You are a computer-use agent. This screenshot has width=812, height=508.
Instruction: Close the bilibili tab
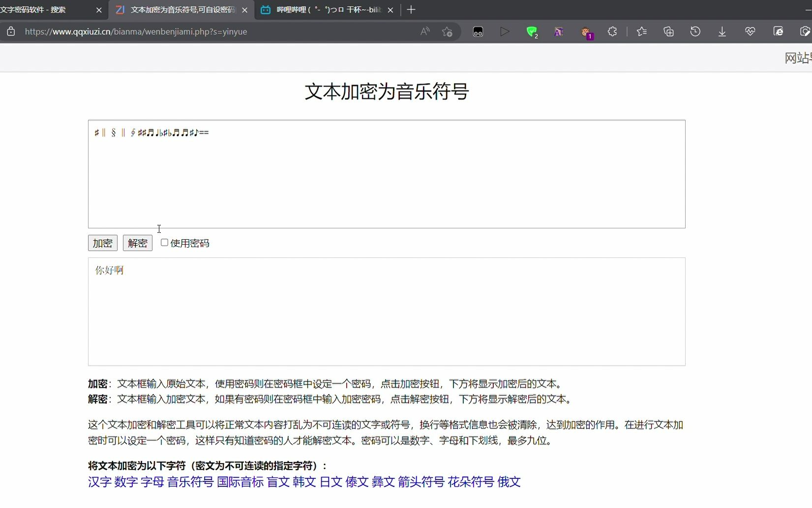coord(391,10)
